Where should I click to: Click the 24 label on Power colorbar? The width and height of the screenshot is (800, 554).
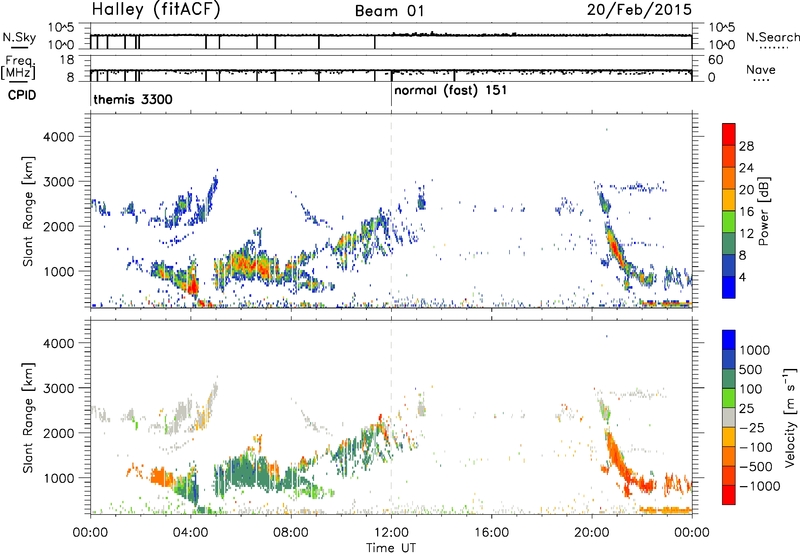point(746,168)
